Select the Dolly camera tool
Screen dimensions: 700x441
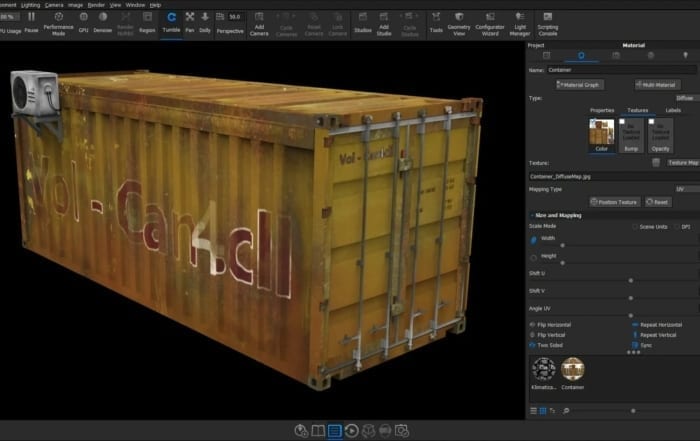coord(205,22)
